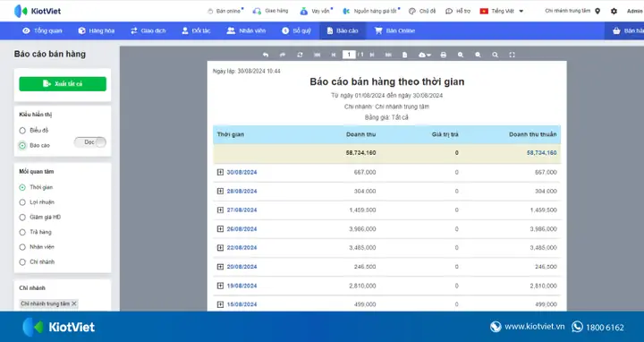644x342 pixels.
Task: Open the settings gear icon in header
Action: [614, 11]
